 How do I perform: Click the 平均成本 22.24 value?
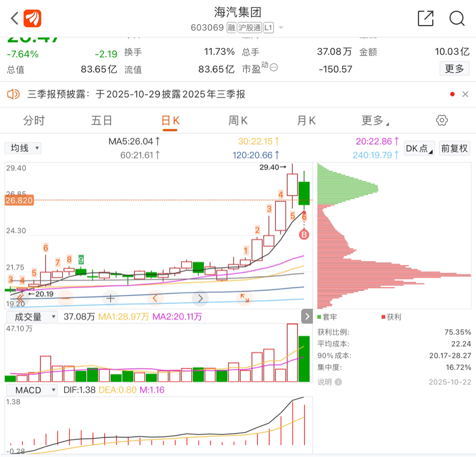(x=461, y=344)
